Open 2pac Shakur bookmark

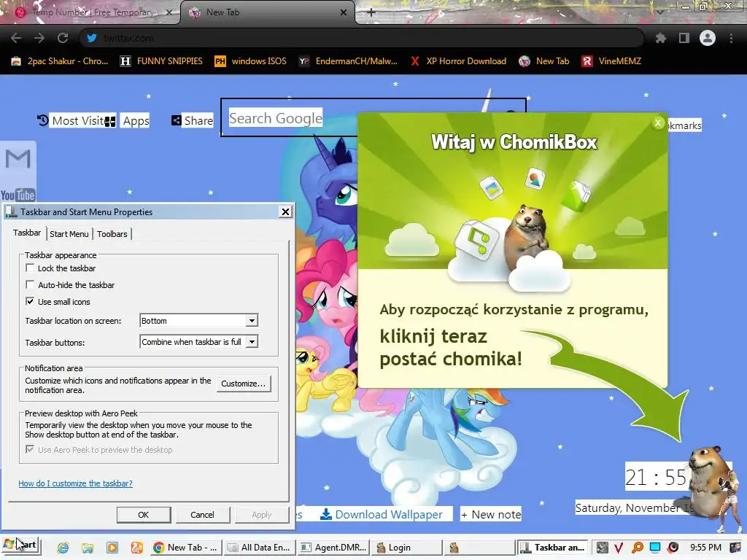coord(60,61)
